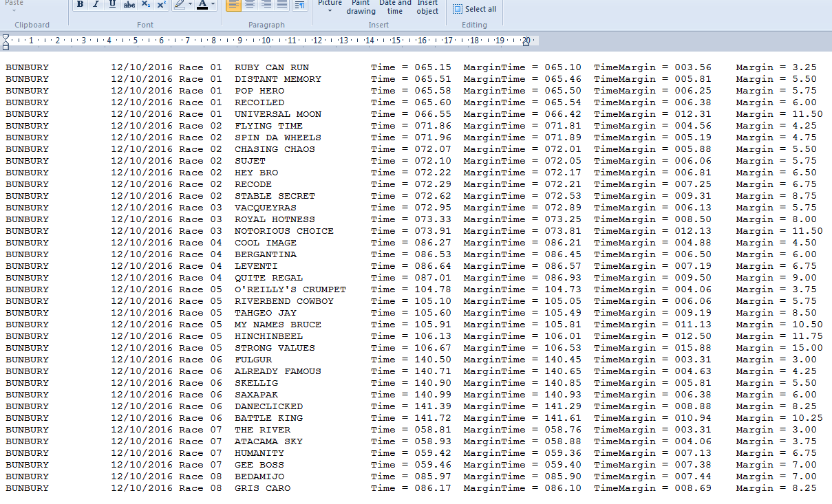Align text left
This screenshot has width=832, height=504.
(x=234, y=4)
